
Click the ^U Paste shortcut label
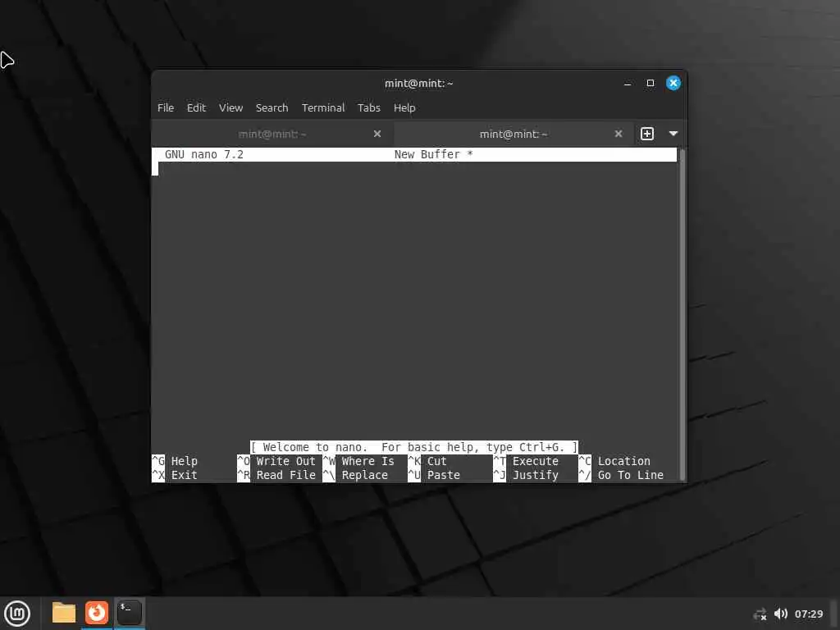click(434, 475)
